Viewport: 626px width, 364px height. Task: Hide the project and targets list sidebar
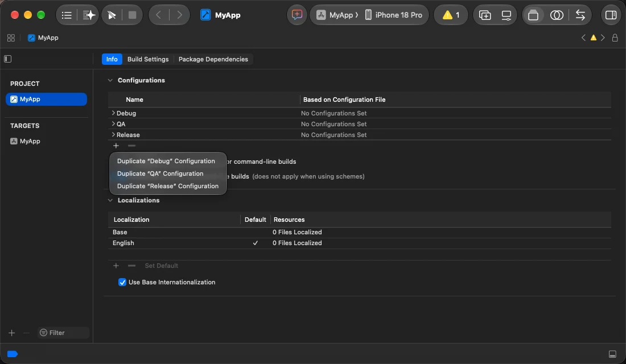8,59
